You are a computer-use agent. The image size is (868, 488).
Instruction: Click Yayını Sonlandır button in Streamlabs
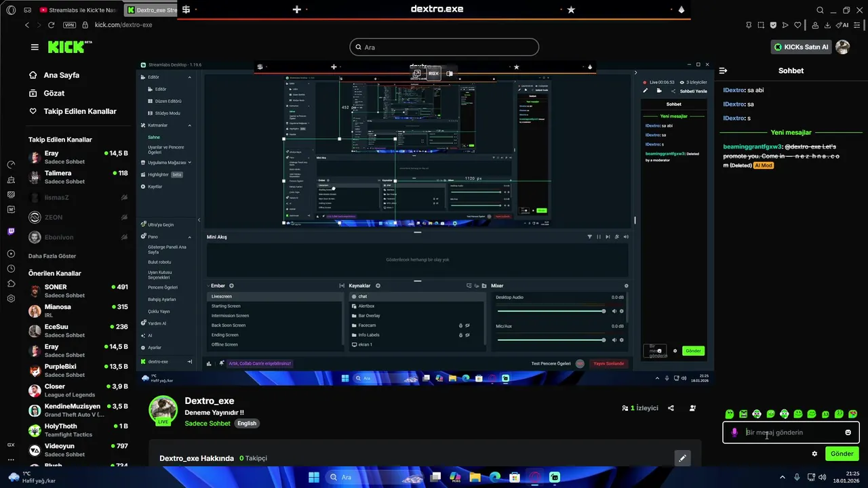[x=608, y=363]
